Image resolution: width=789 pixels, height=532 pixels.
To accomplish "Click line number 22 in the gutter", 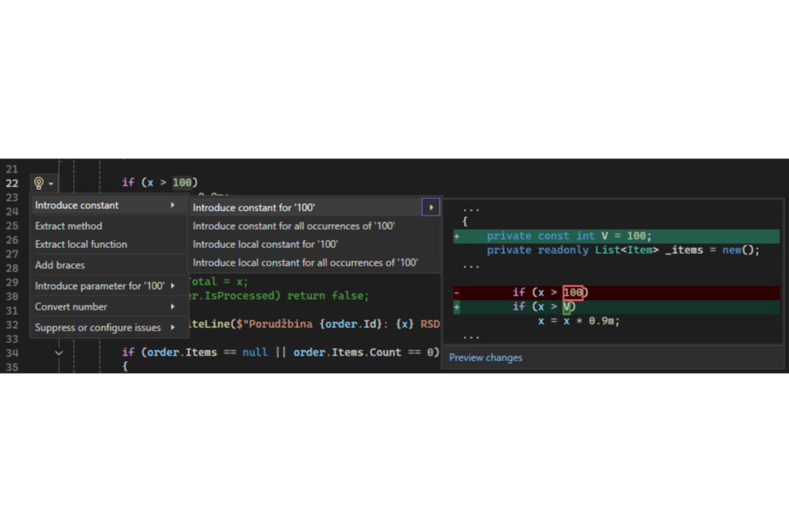I will tap(12, 183).
